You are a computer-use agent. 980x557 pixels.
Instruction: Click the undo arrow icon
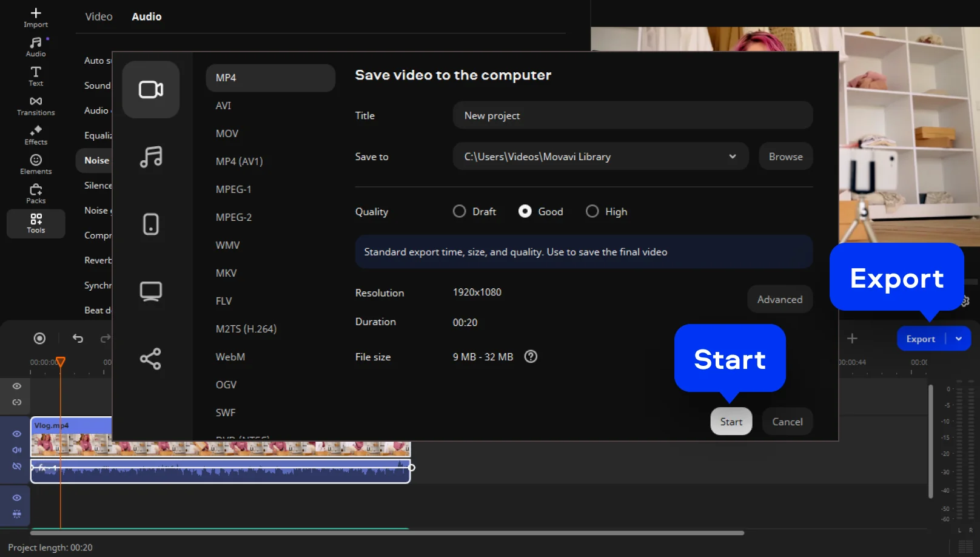click(x=78, y=339)
